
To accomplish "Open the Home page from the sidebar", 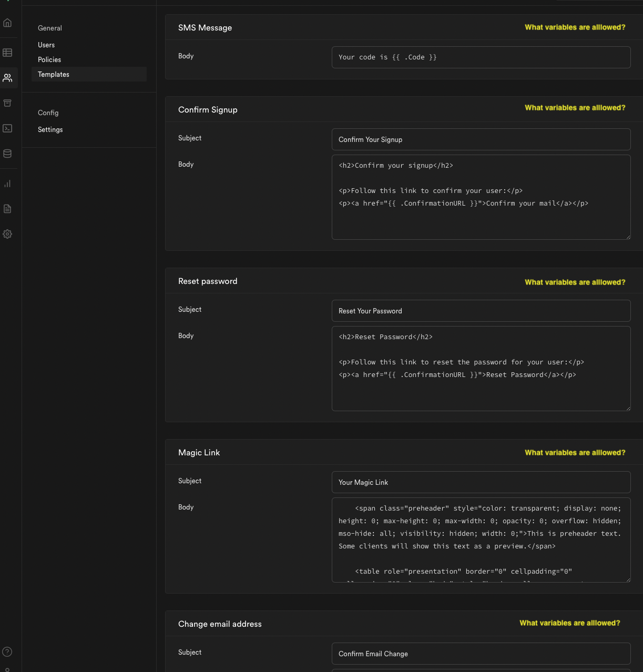I will point(7,23).
